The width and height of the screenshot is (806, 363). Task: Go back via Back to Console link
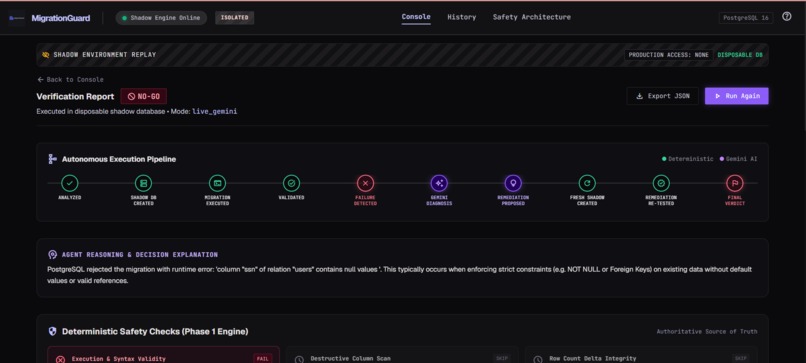click(70, 80)
